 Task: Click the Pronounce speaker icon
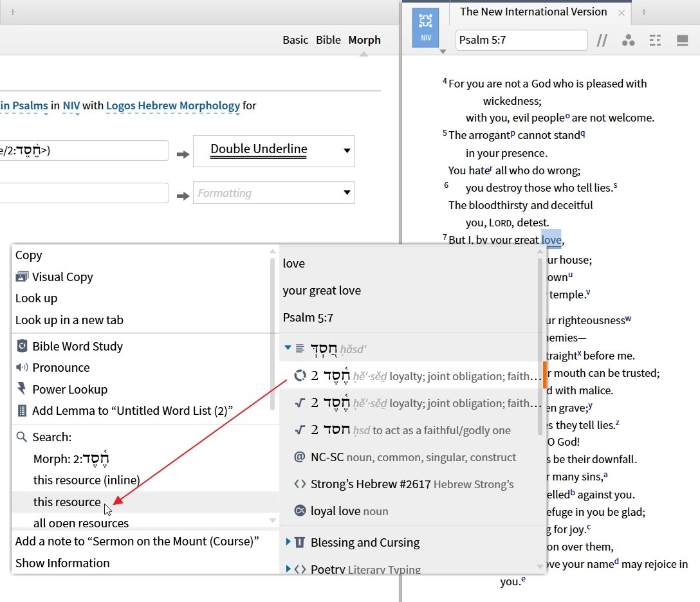click(x=22, y=367)
